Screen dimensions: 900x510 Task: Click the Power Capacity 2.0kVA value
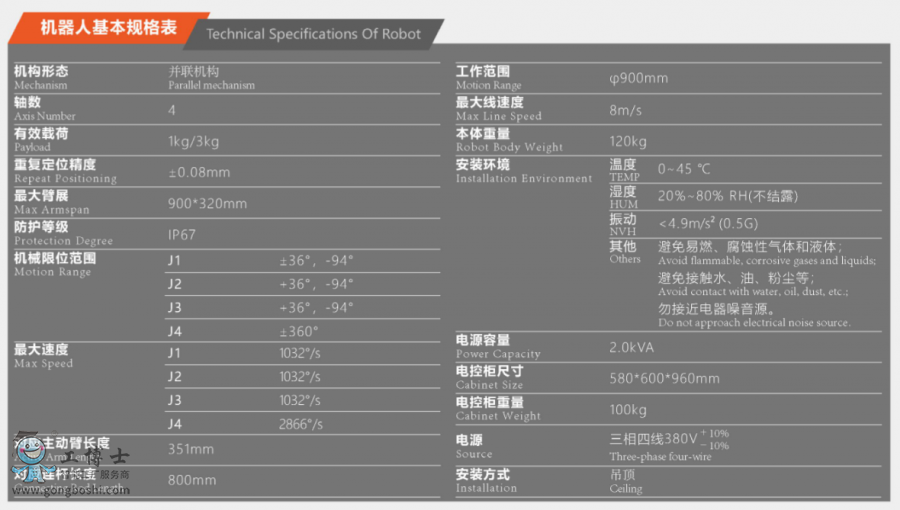coord(634,347)
